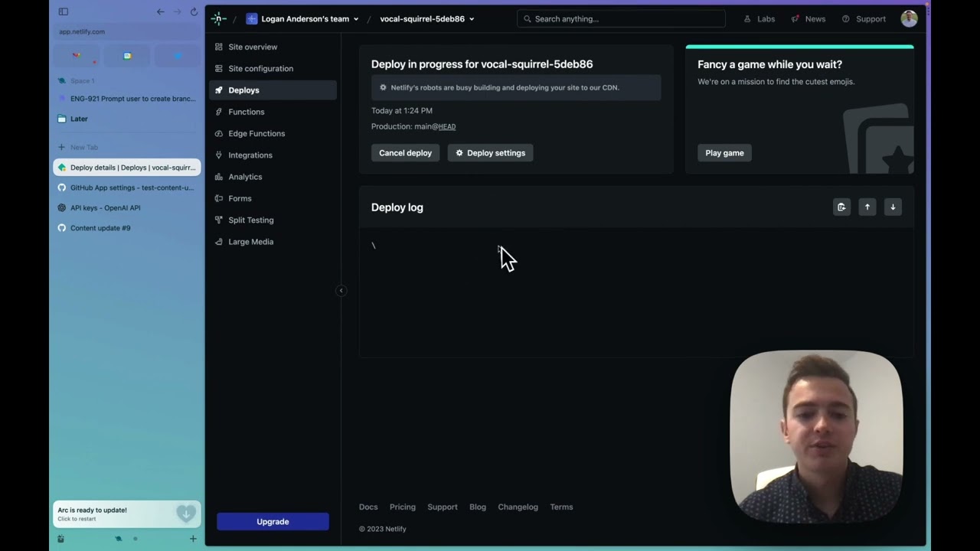Open the pinned Twitter favorite
Screen dimensions: 980x551
pyautogui.click(x=178, y=56)
